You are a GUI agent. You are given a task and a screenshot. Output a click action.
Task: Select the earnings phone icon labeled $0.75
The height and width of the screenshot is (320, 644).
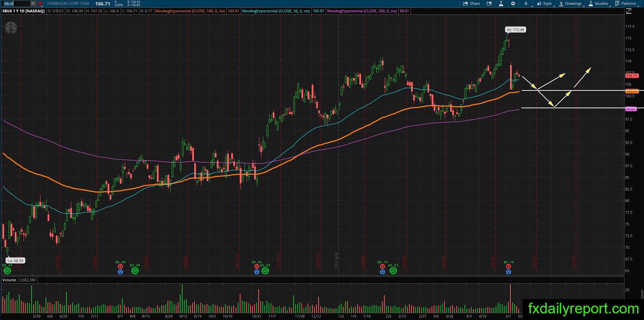click(382, 266)
